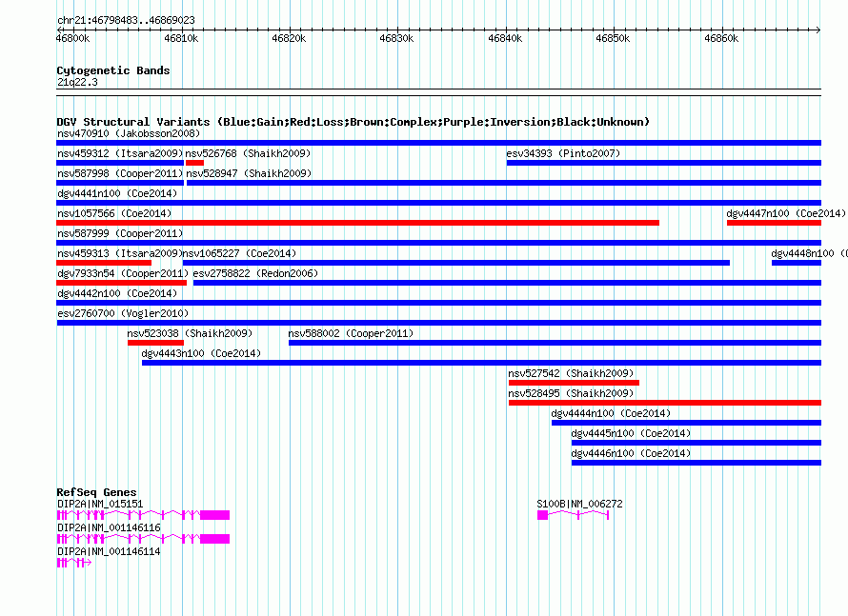
Task: Select the RefSeq Genes track title
Action: click(x=97, y=492)
